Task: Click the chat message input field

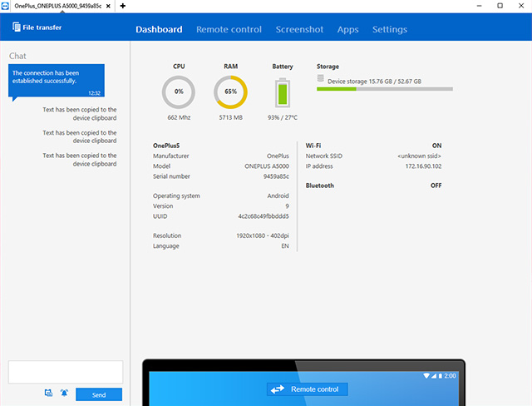Action: [x=66, y=372]
